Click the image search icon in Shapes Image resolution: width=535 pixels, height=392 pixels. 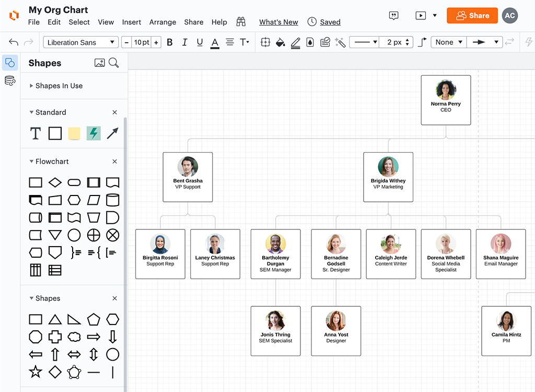[x=100, y=63]
